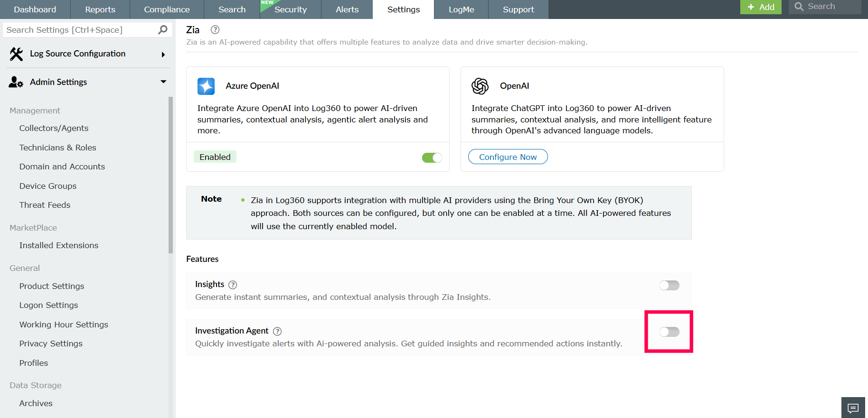Open Privacy Settings

click(x=51, y=344)
